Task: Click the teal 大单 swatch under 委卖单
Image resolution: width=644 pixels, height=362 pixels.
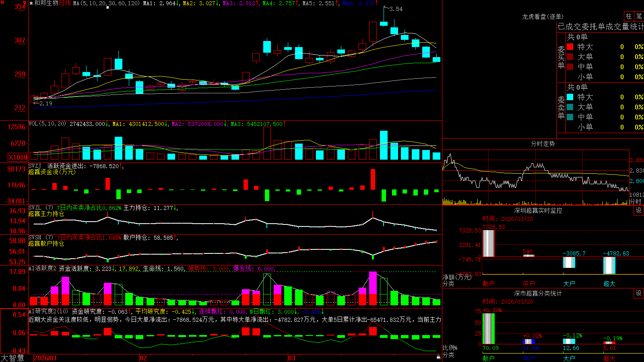Action: tap(570, 107)
